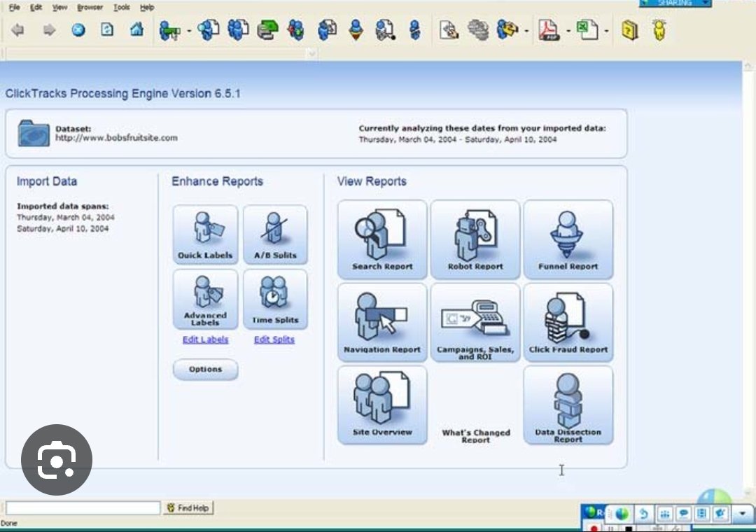Open the Site Overview report

click(382, 405)
